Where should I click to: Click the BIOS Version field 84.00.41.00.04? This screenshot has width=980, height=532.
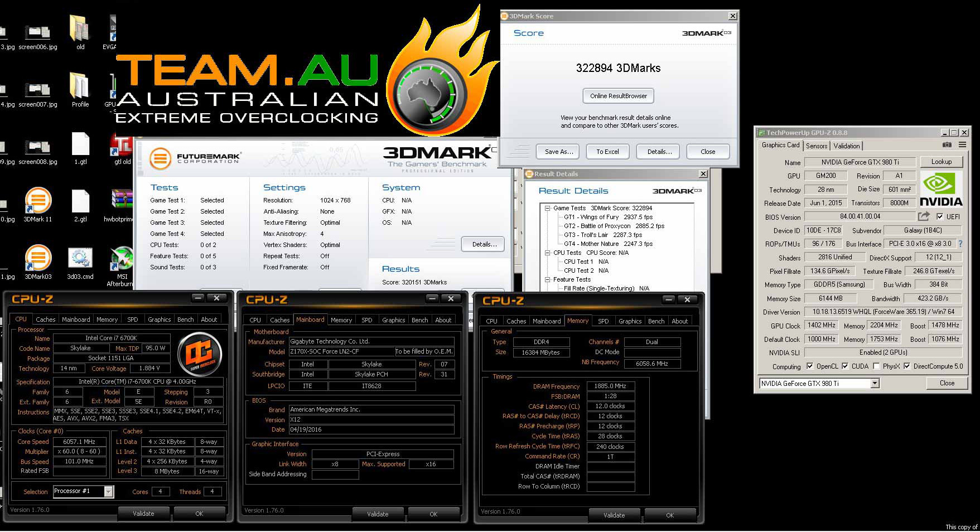coord(860,216)
